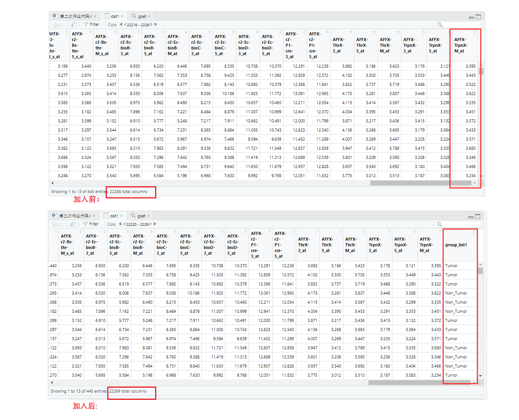The image size is (519, 420).
Task: Show previous columns in top viewer
Action: pos(125,24)
